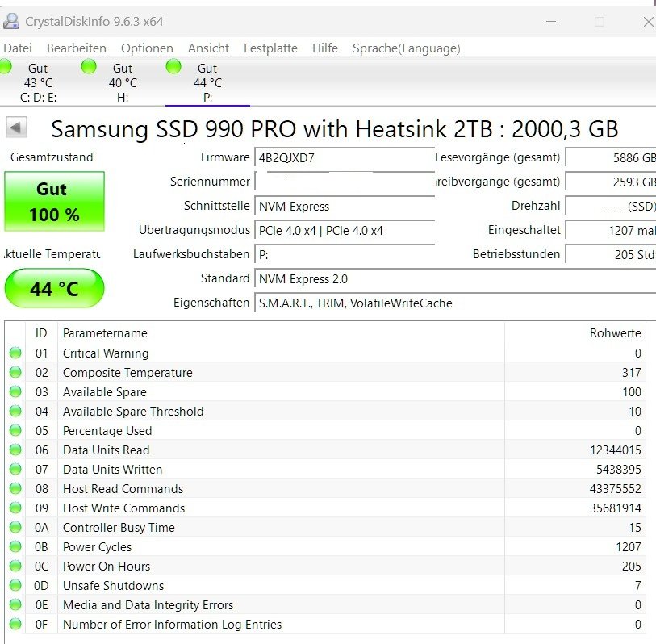Open the Sprache(Language) menu
The image size is (656, 644).
[406, 48]
